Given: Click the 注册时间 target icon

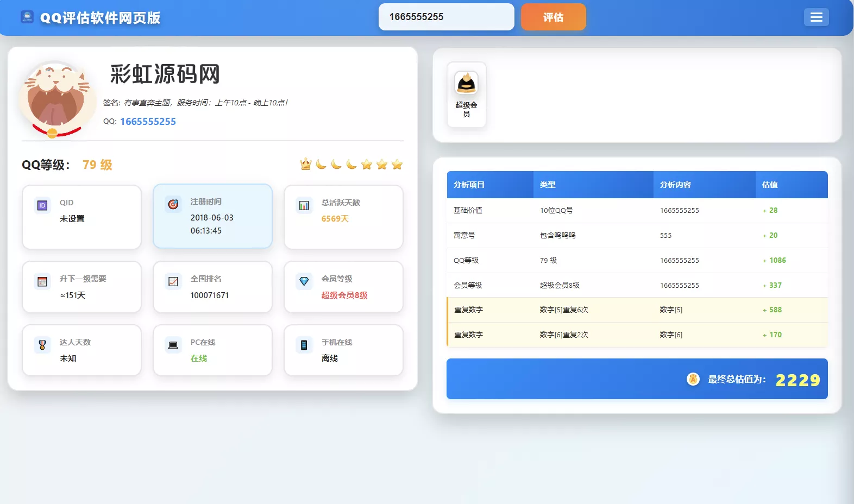Looking at the screenshot, I should [x=173, y=204].
